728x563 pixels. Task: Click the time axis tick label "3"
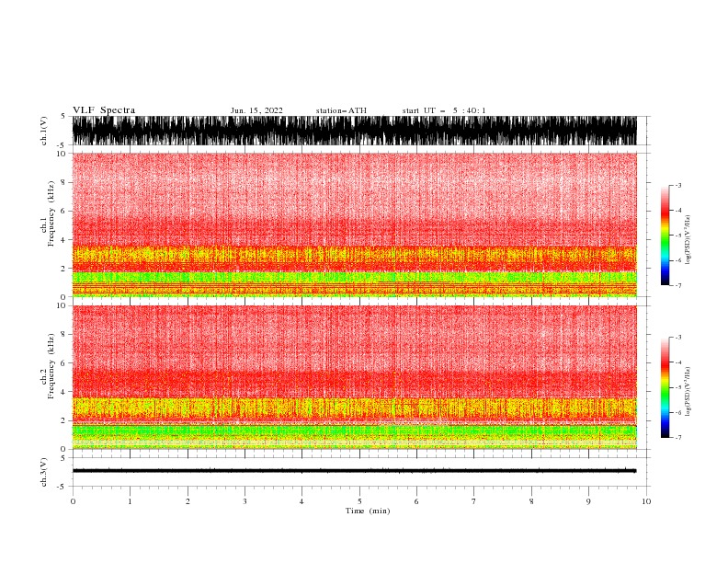coord(245,501)
